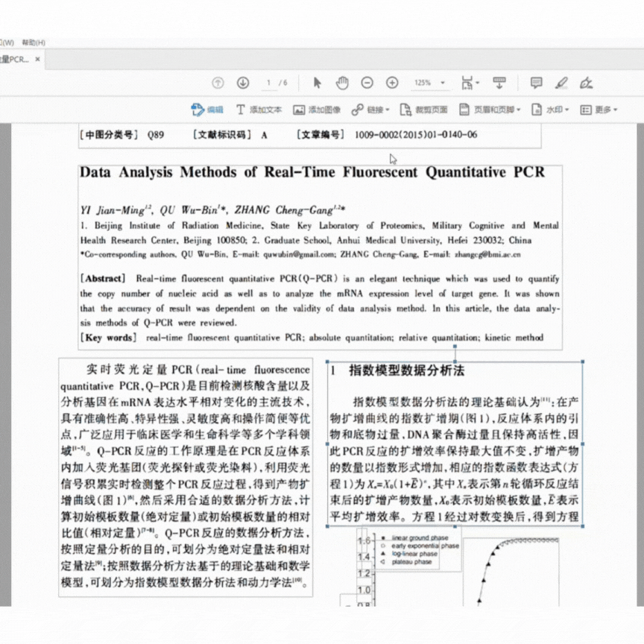
Task: Click inside the page number field
Action: pos(267,83)
